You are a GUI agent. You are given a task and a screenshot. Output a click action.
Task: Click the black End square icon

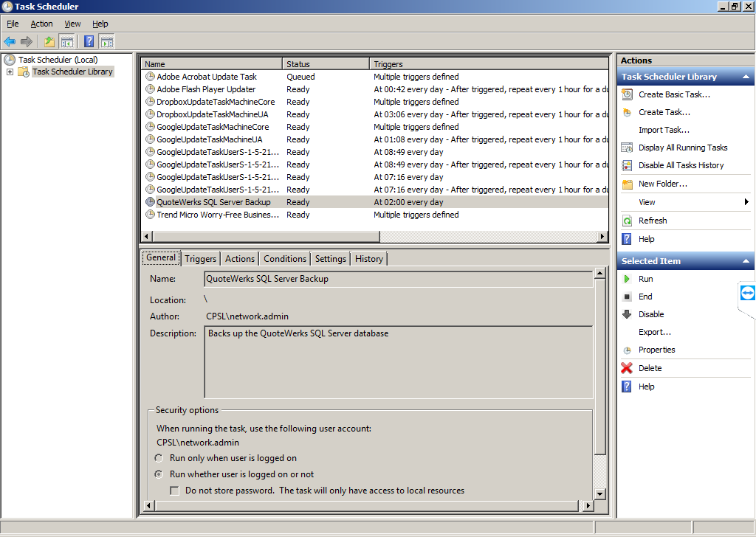[627, 297]
